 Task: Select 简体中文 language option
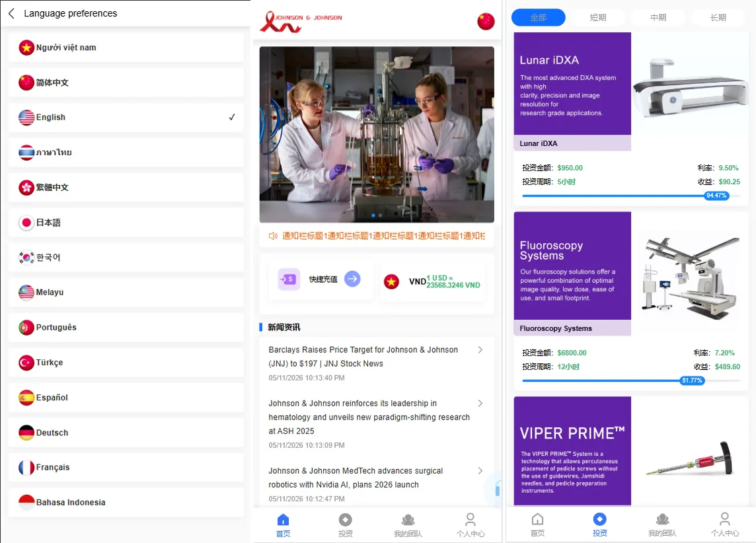point(126,83)
